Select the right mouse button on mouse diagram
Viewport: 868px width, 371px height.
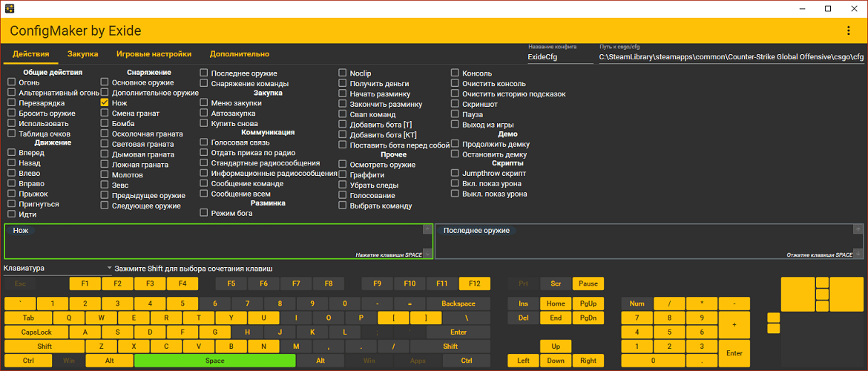[x=846, y=294]
